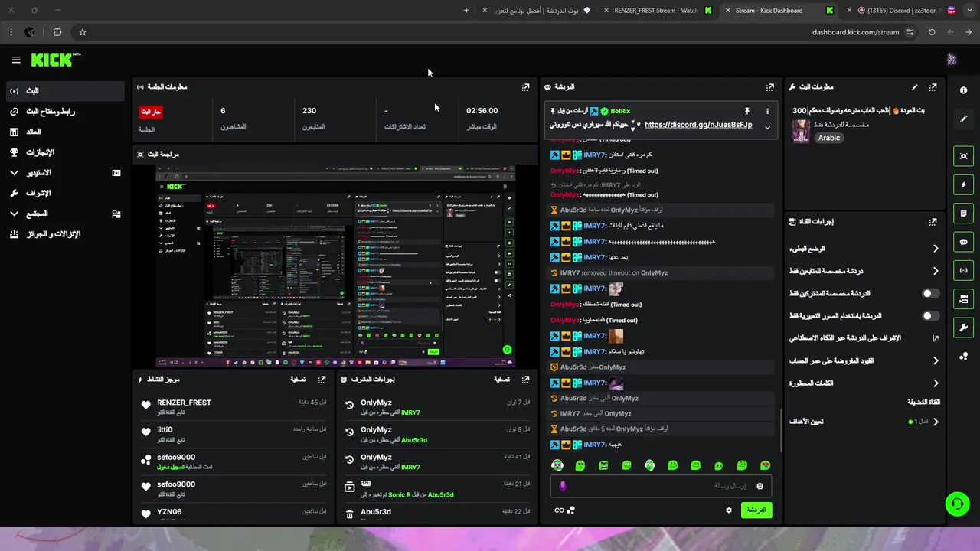Image resolution: width=980 pixels, height=551 pixels.
Task: Open chat settings gear icon
Action: (729, 510)
